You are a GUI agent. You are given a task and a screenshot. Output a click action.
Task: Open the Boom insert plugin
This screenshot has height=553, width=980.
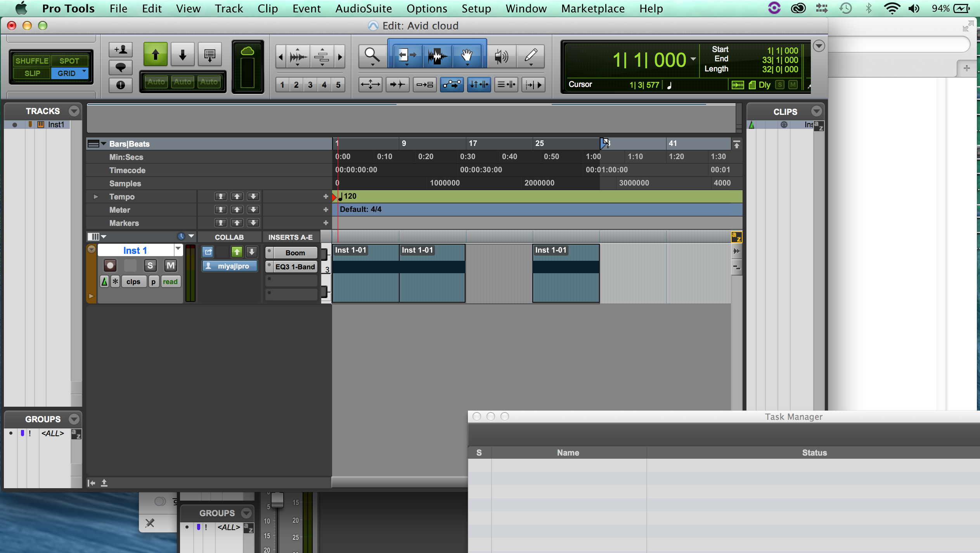(295, 253)
